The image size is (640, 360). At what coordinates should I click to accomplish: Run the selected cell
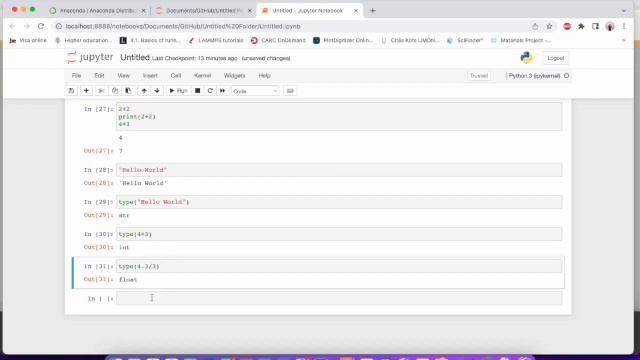tap(178, 91)
